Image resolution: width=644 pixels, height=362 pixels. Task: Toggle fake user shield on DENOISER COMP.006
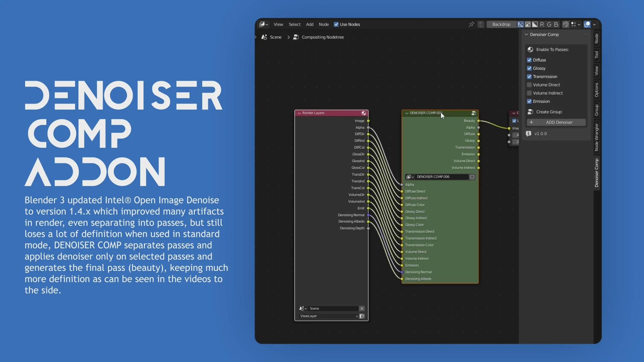tap(472, 177)
